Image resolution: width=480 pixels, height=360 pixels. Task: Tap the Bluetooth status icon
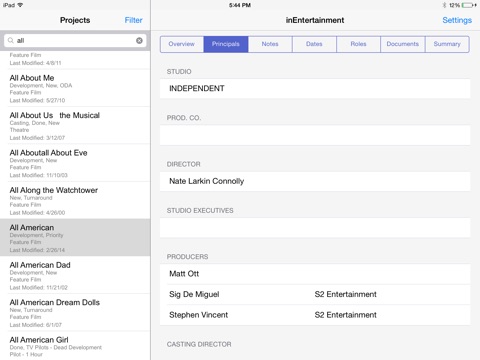pos(444,5)
